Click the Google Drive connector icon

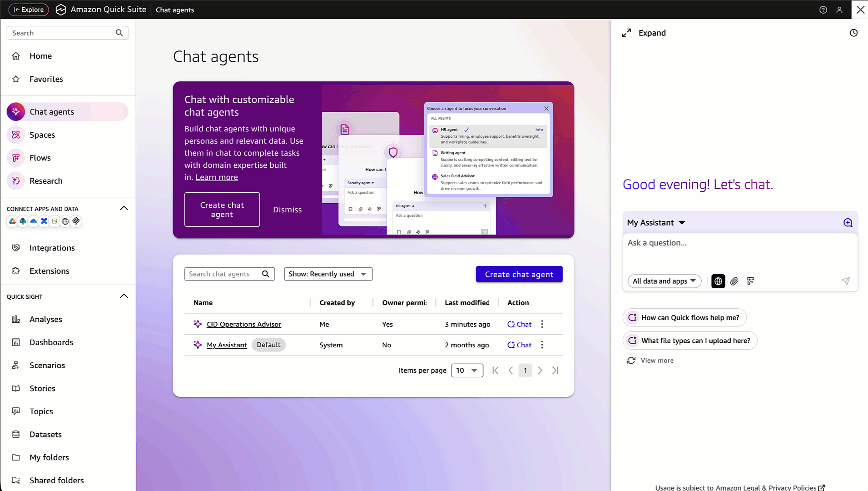(x=12, y=221)
